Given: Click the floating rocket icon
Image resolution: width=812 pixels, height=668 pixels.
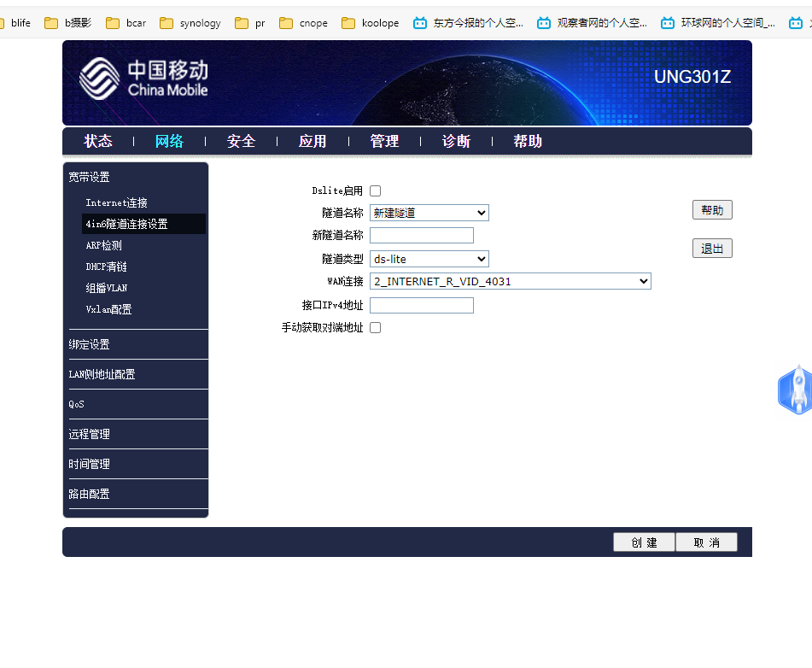Looking at the screenshot, I should point(796,390).
